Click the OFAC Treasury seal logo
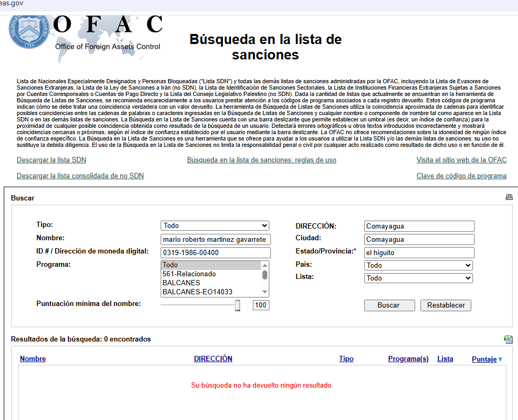 [29, 32]
